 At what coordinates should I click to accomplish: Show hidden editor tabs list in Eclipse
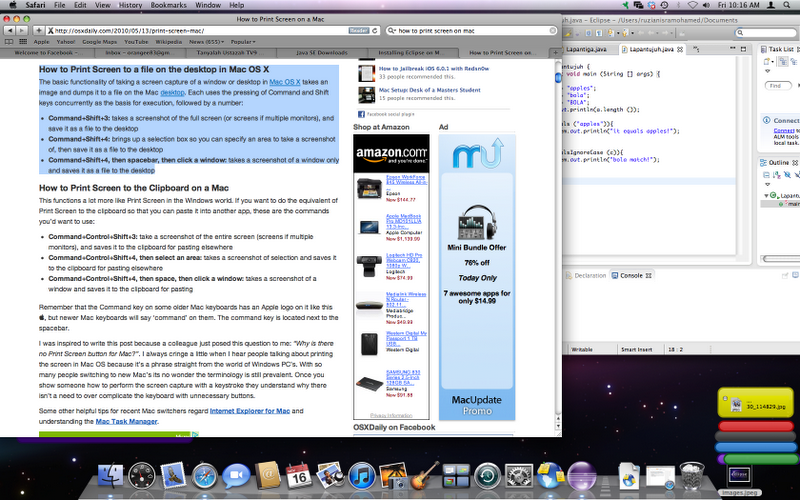(x=696, y=49)
